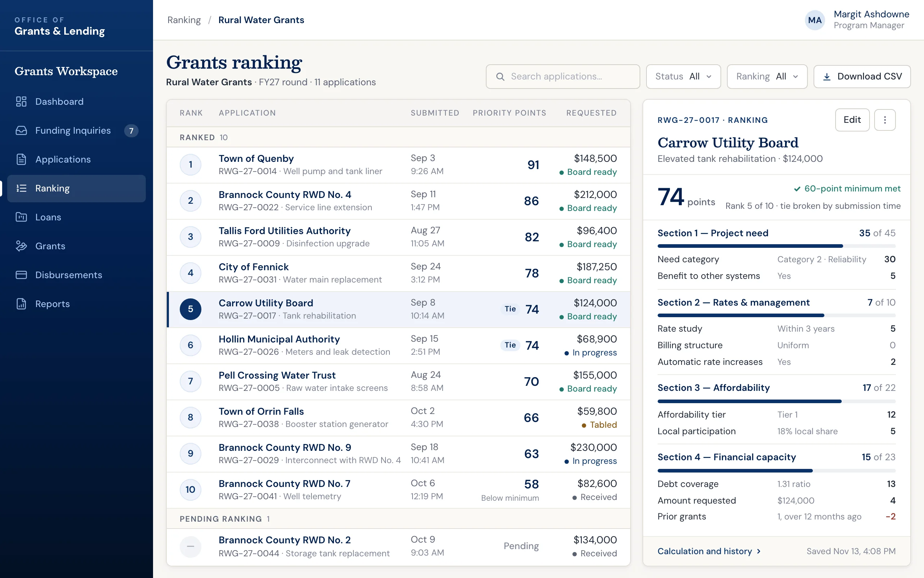
Task: Click Below minimum label under 58
Action: coord(510,498)
